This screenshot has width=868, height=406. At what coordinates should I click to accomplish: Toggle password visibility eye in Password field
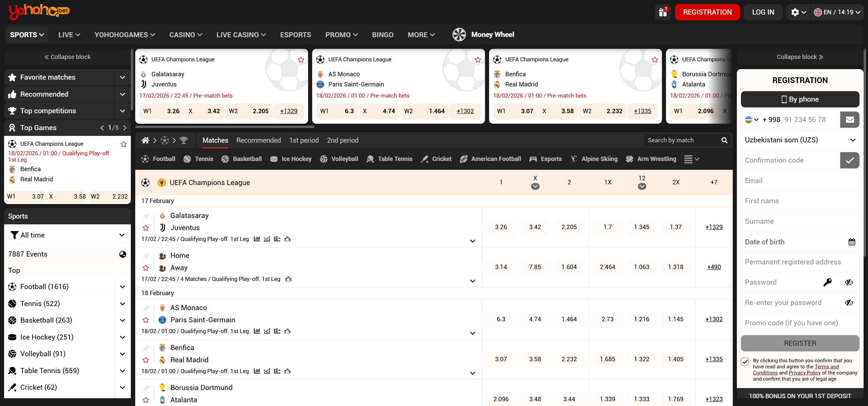(x=849, y=282)
